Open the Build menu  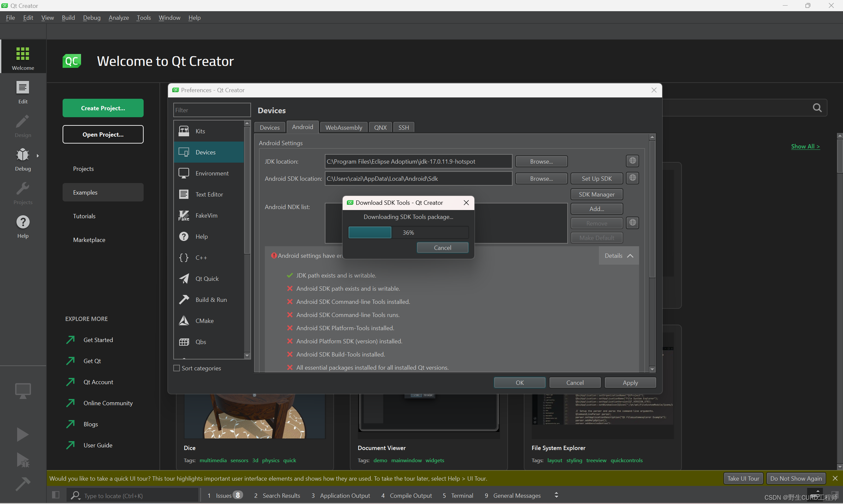tap(68, 17)
